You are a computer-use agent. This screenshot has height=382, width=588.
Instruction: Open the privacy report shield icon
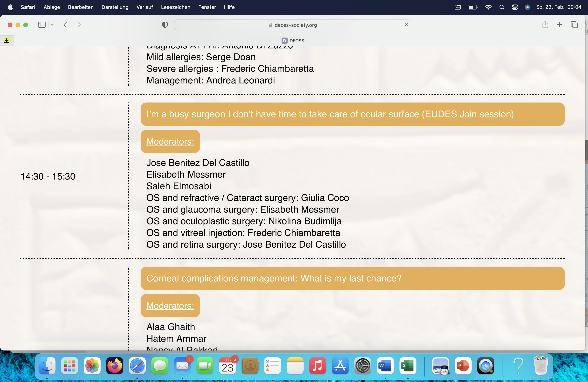(165, 25)
